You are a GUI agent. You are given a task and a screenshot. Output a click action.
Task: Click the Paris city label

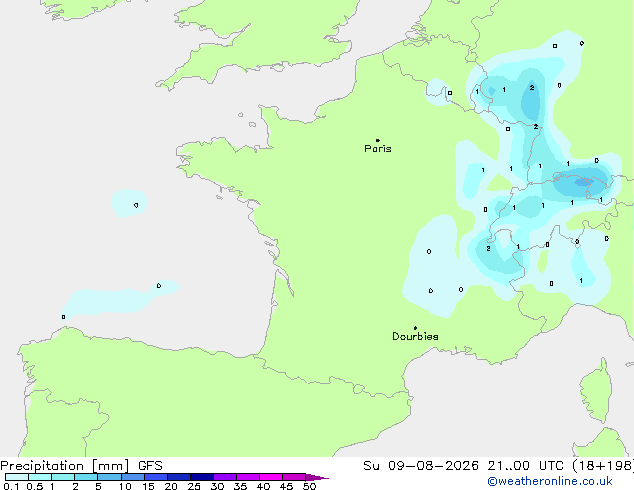378,148
